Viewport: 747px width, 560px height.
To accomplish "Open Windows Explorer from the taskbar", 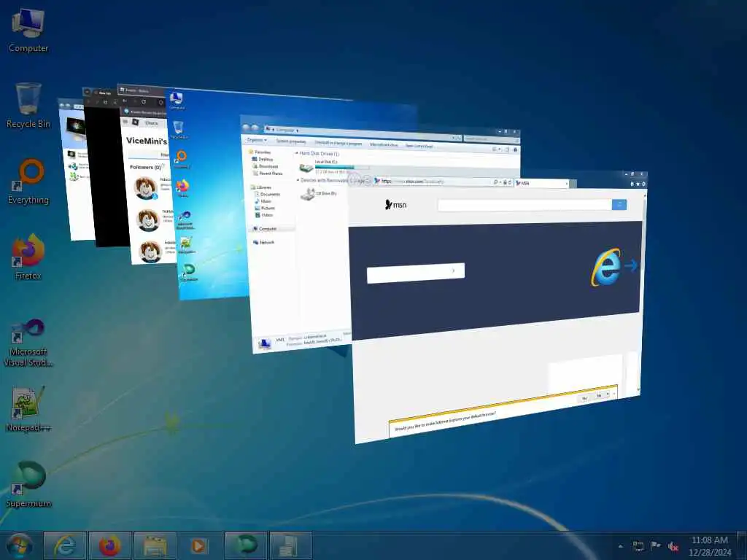I will click(x=155, y=545).
